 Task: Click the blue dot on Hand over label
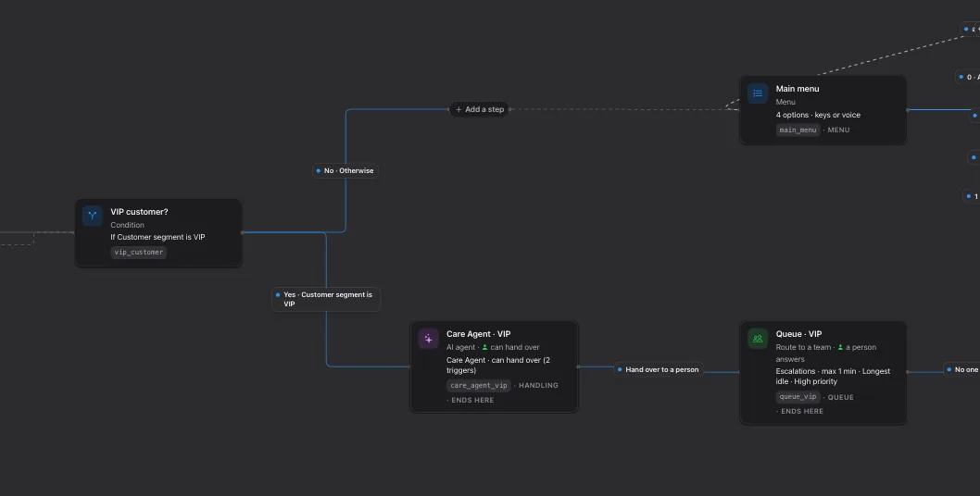coord(620,370)
